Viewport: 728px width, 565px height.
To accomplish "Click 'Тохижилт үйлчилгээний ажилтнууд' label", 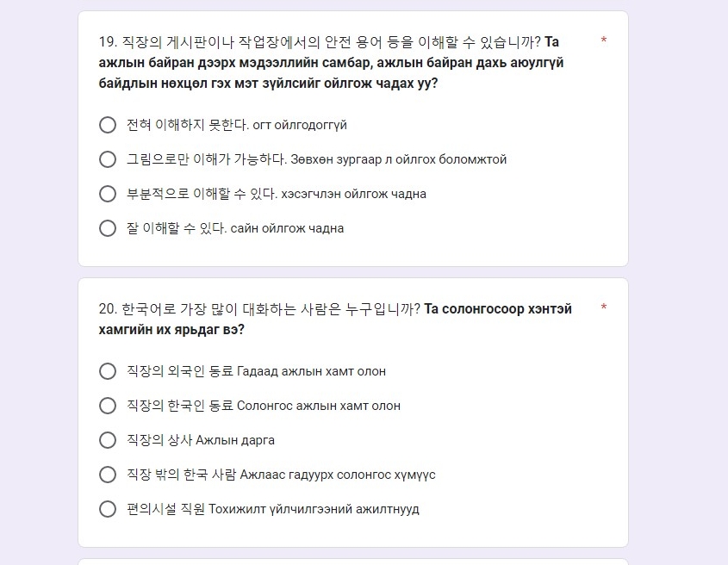I will click(x=314, y=509).
